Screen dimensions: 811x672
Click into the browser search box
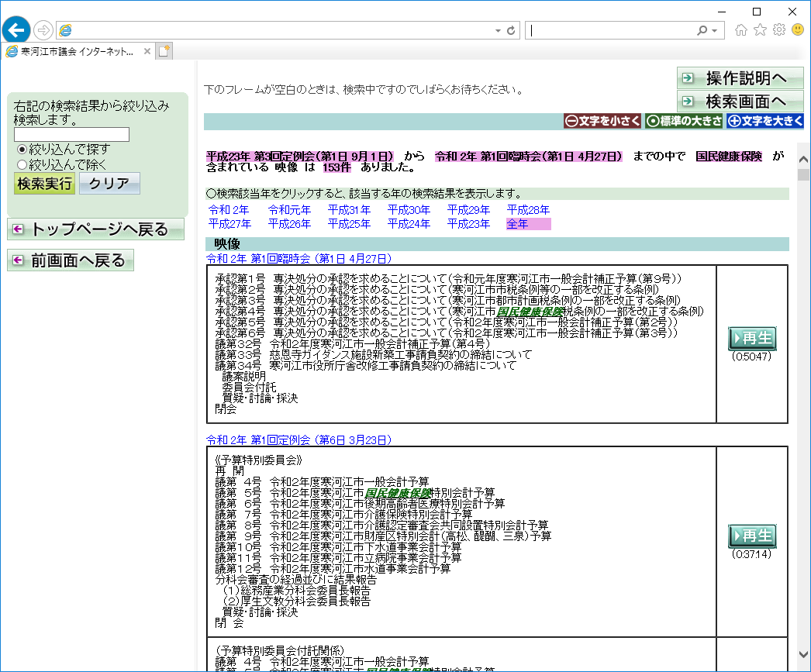pos(612,30)
